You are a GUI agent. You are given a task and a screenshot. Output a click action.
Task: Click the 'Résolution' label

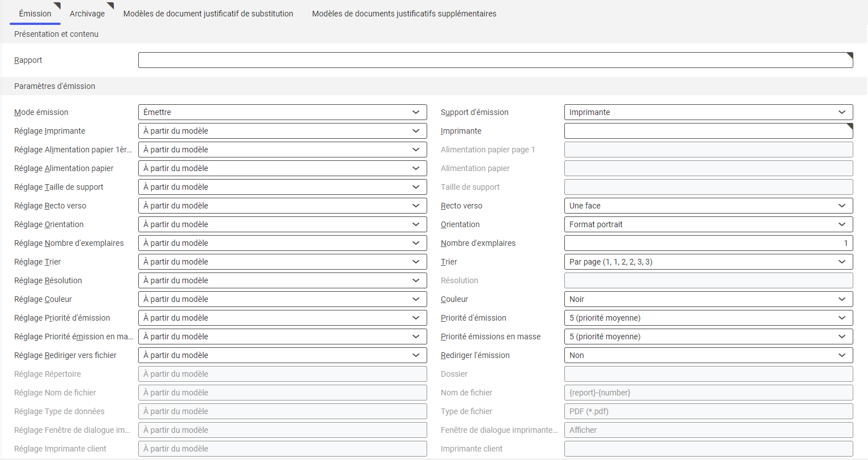pos(459,280)
